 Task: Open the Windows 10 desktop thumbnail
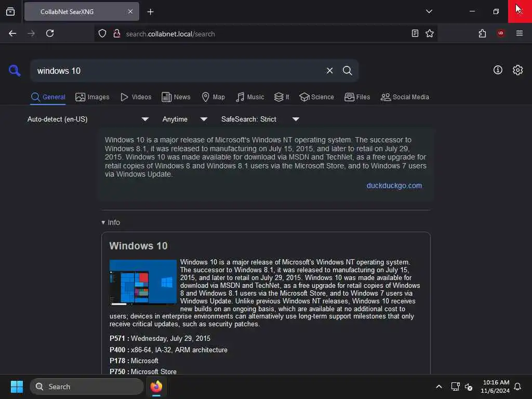click(x=143, y=282)
